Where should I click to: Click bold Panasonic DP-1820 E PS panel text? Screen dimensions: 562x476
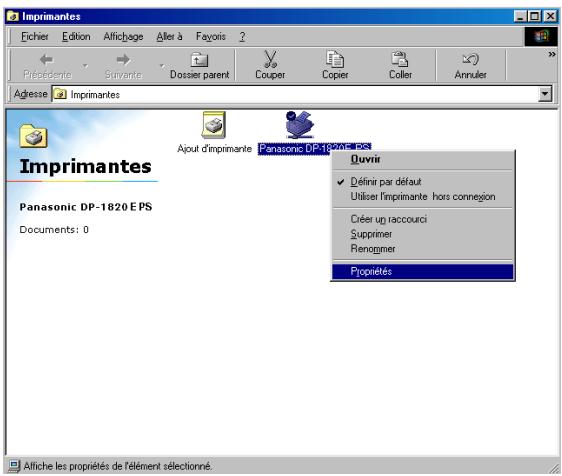pos(86,207)
